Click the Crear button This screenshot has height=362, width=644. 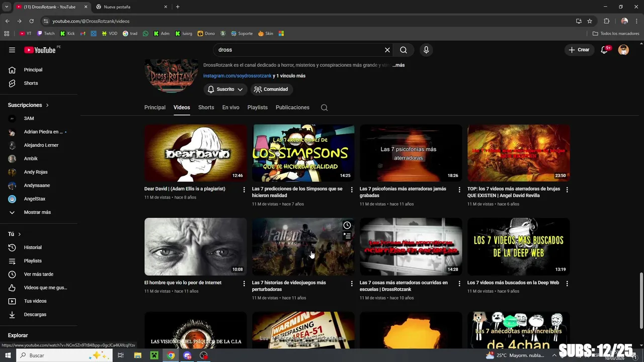coord(579,50)
